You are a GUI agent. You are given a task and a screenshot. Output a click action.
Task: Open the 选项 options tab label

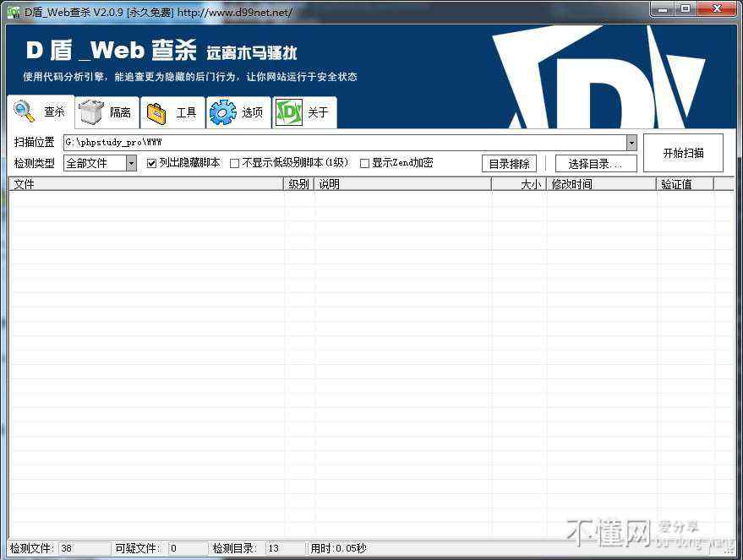click(x=252, y=112)
